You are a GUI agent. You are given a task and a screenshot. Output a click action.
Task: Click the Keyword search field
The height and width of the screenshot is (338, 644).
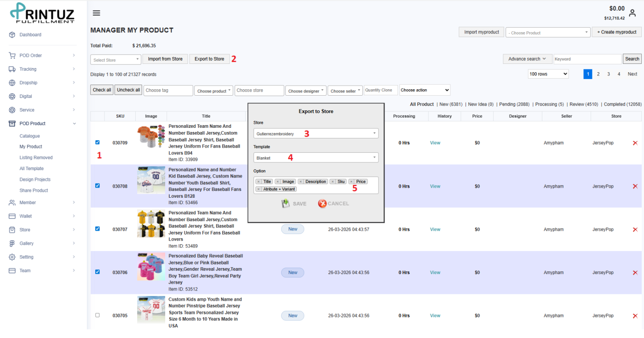pyautogui.click(x=587, y=59)
